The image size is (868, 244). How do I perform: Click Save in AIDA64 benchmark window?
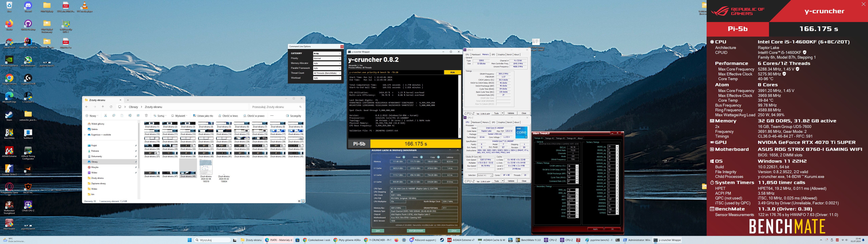377,231
